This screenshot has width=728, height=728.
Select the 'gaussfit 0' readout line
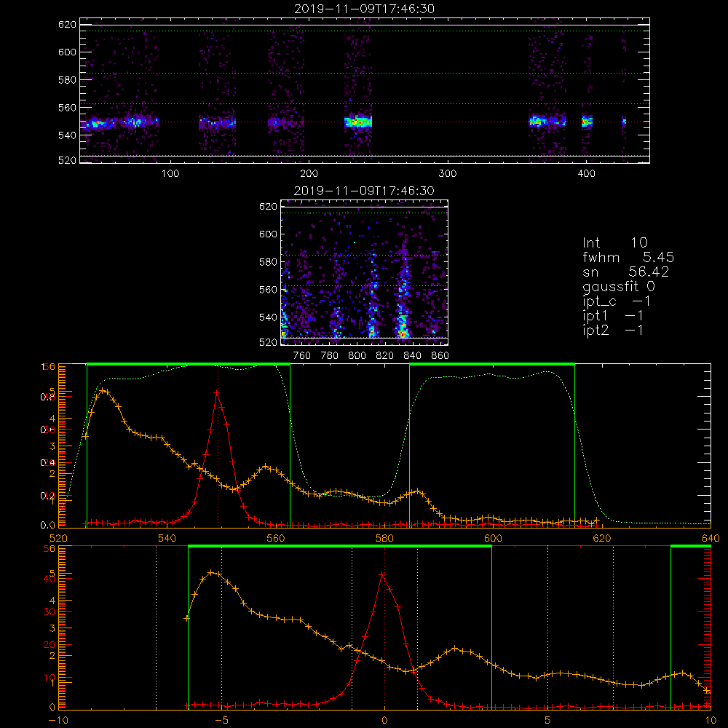(x=618, y=286)
